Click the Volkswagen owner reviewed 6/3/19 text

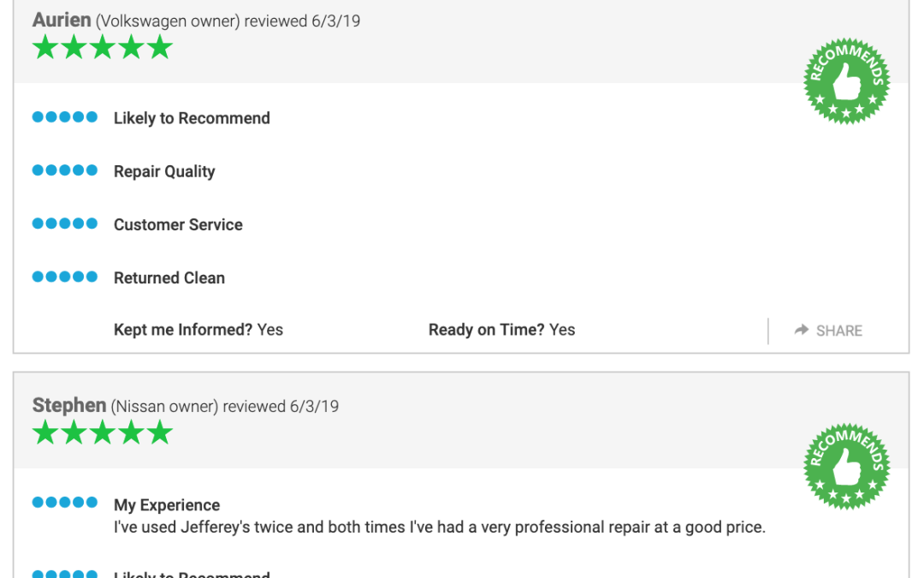coord(228,21)
